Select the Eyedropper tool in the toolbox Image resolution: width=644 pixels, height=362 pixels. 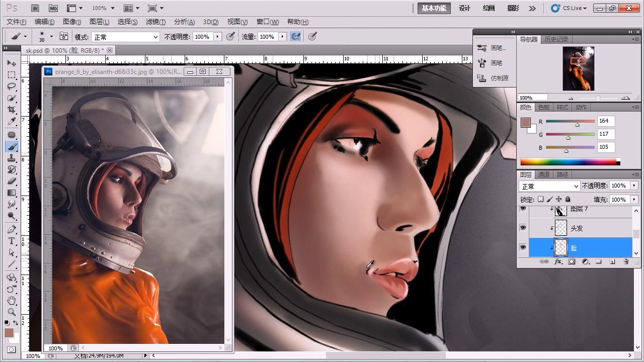tap(12, 122)
